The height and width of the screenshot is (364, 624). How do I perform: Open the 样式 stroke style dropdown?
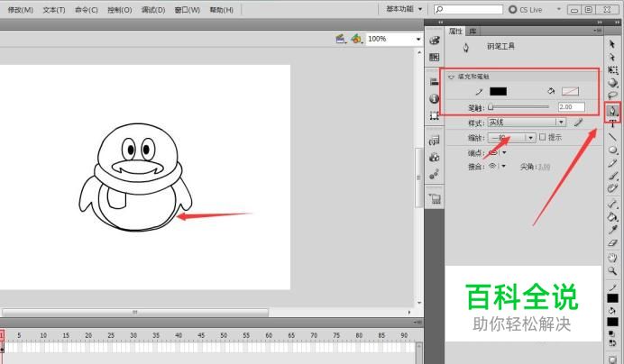tap(527, 123)
